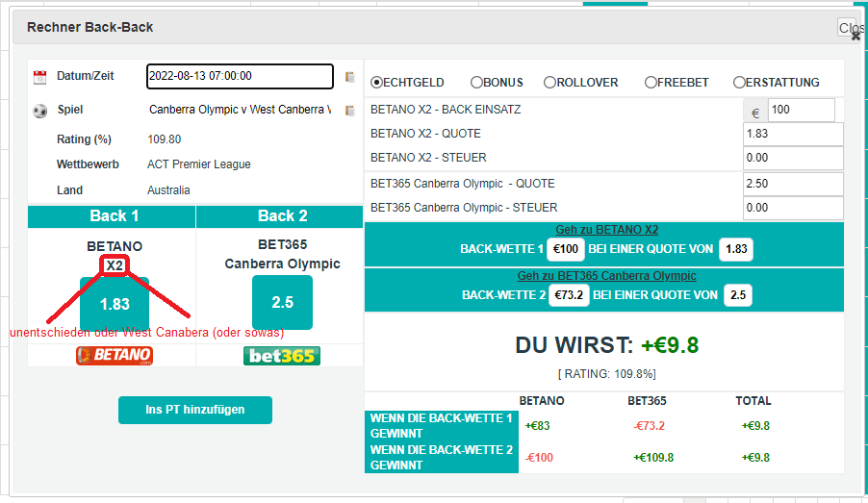Click the €100 back-wette 1 stake value

[566, 249]
